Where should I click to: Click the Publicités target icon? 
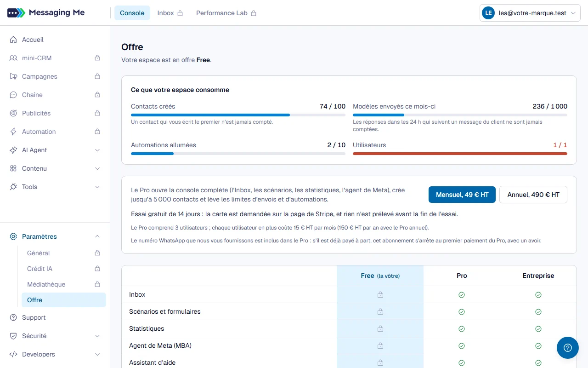(13, 113)
